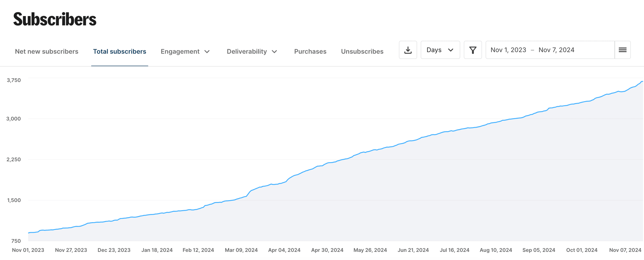This screenshot has width=644, height=260.
Task: Select the 3,750 y-axis label
Action: point(14,80)
